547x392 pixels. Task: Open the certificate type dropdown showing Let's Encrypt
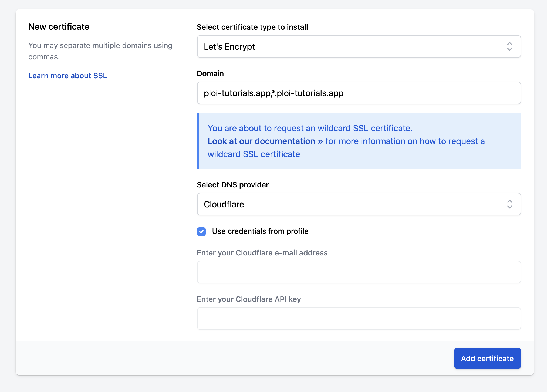click(359, 46)
